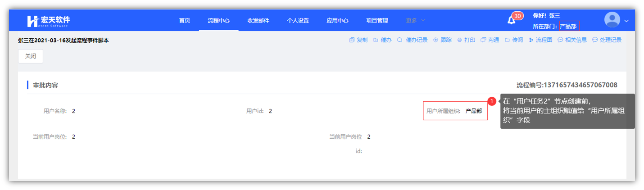Screen dimensions: 644x190
Task: Open 处理记录 records icon
Action: 595,40
